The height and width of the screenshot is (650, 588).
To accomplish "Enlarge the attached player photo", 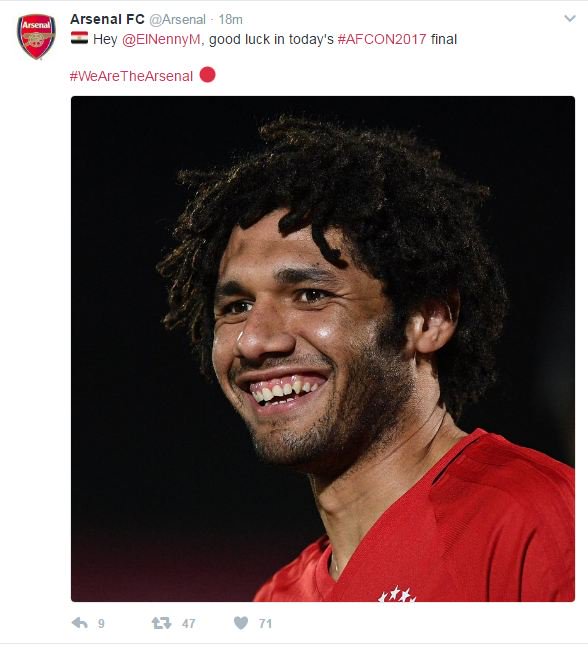I will pyautogui.click(x=323, y=349).
